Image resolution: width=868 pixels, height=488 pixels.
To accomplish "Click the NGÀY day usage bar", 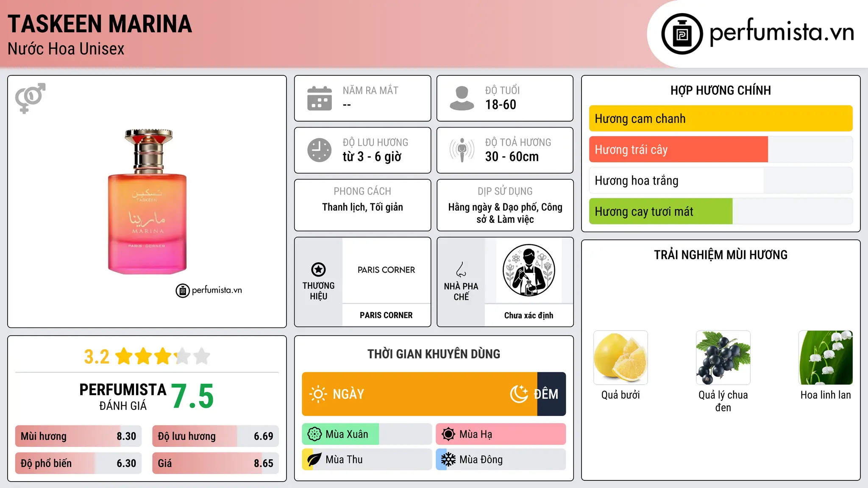I will coord(420,394).
